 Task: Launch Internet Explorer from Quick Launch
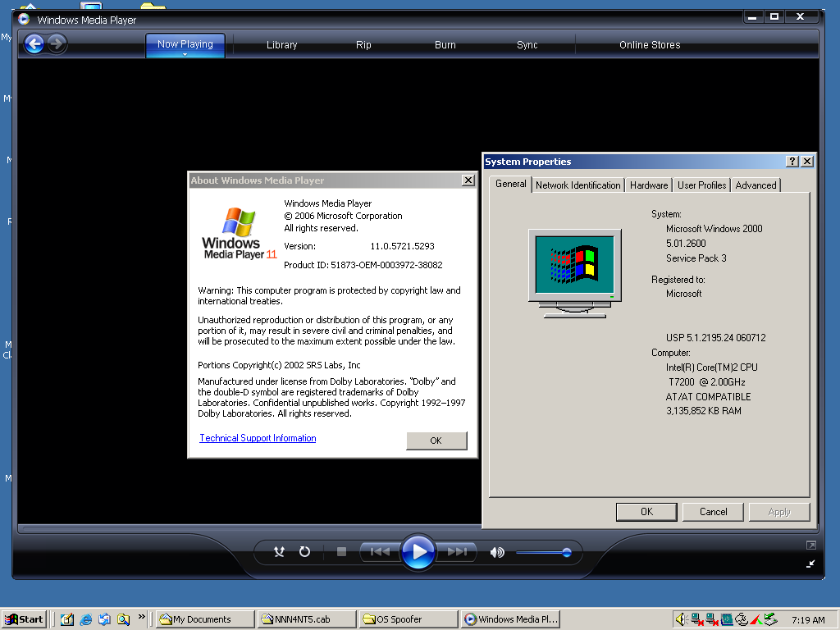click(x=85, y=619)
